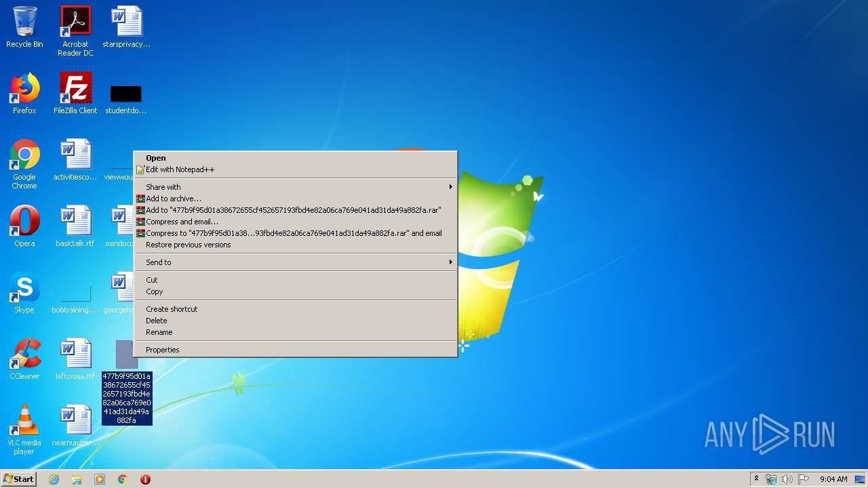This screenshot has width=868, height=488.
Task: Launch CCleaner from the desktop
Action: 24,359
